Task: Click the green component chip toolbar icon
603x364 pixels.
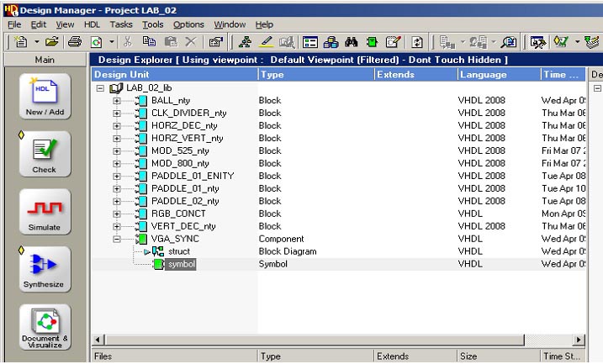Action: pyautogui.click(x=372, y=41)
